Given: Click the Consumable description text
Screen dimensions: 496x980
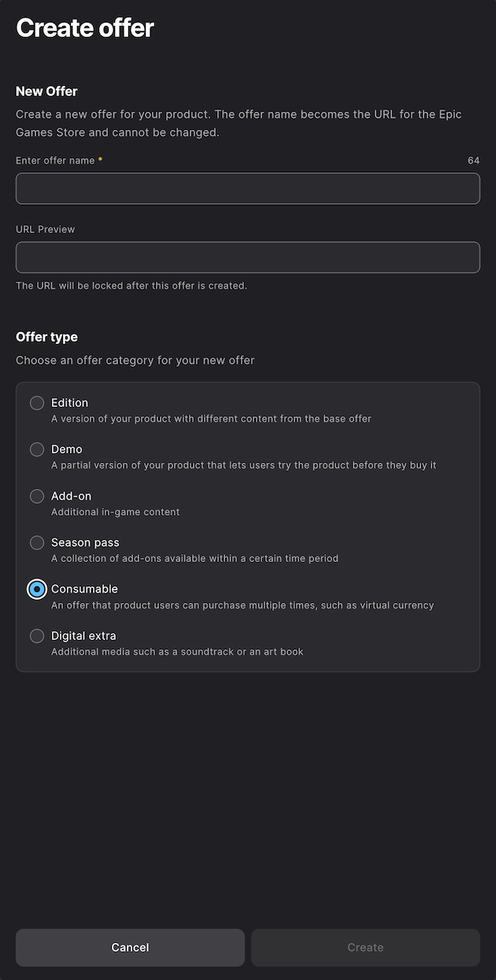Looking at the screenshot, I should pos(240,605).
